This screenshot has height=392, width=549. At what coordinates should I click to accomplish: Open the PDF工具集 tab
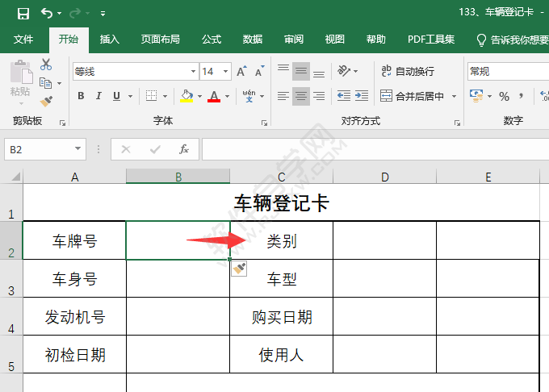click(431, 40)
